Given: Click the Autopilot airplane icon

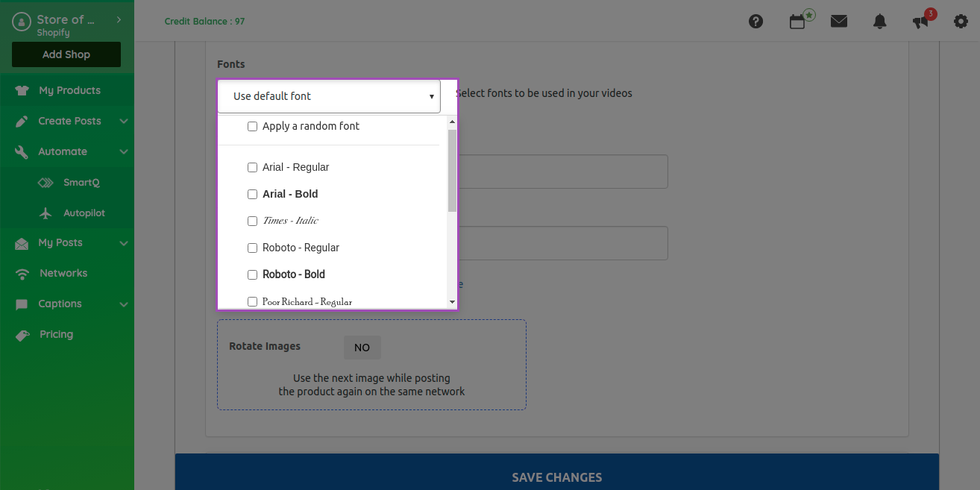Looking at the screenshot, I should (45, 213).
